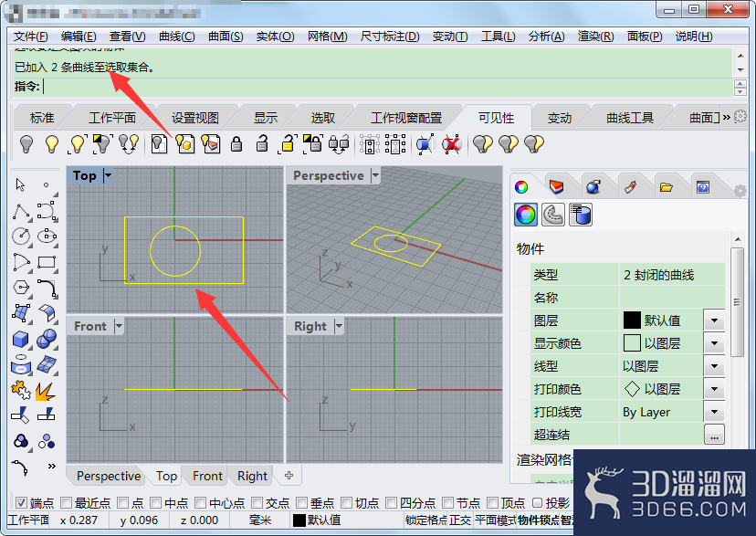Open the 线型 dropdown arrow
The width and height of the screenshot is (756, 536).
714,366
